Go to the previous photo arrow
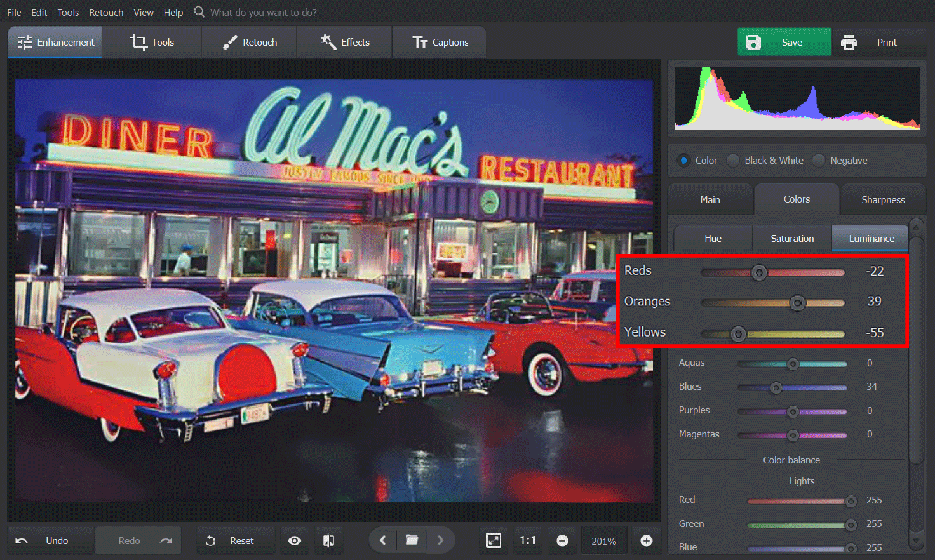935x560 pixels. click(x=383, y=540)
